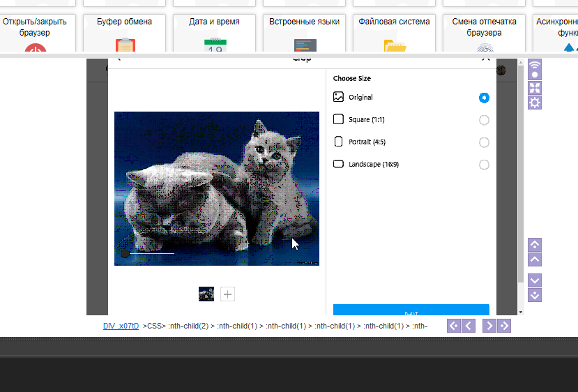Click the expand fullscreen arrows icon
The image size is (578, 392).
click(x=535, y=88)
